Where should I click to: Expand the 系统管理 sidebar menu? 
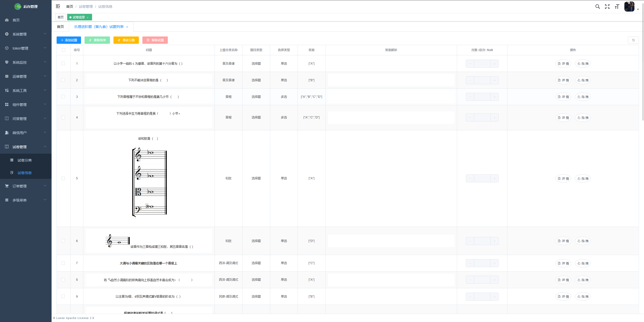pyautogui.click(x=25, y=34)
